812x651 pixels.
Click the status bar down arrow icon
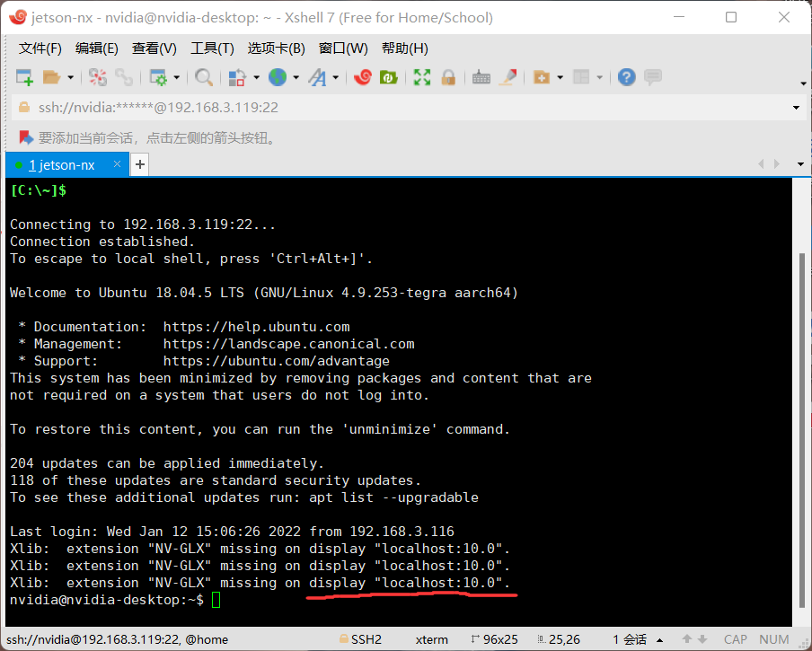pos(702,639)
